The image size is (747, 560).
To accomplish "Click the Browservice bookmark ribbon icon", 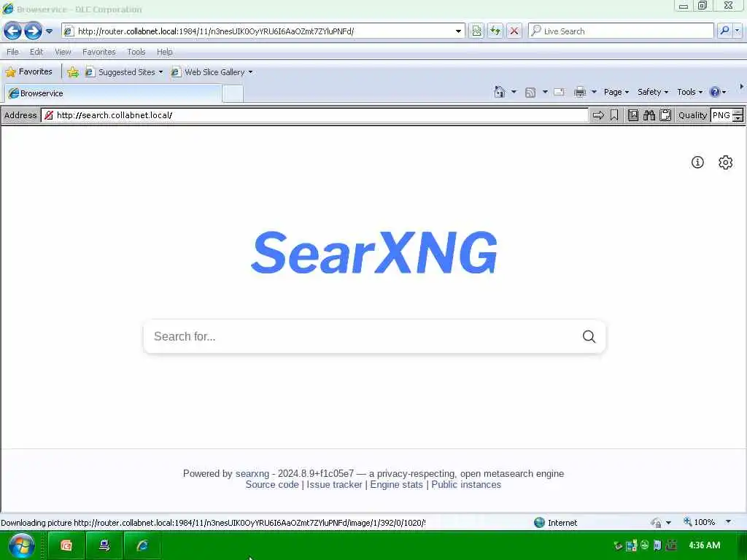I will click(614, 115).
